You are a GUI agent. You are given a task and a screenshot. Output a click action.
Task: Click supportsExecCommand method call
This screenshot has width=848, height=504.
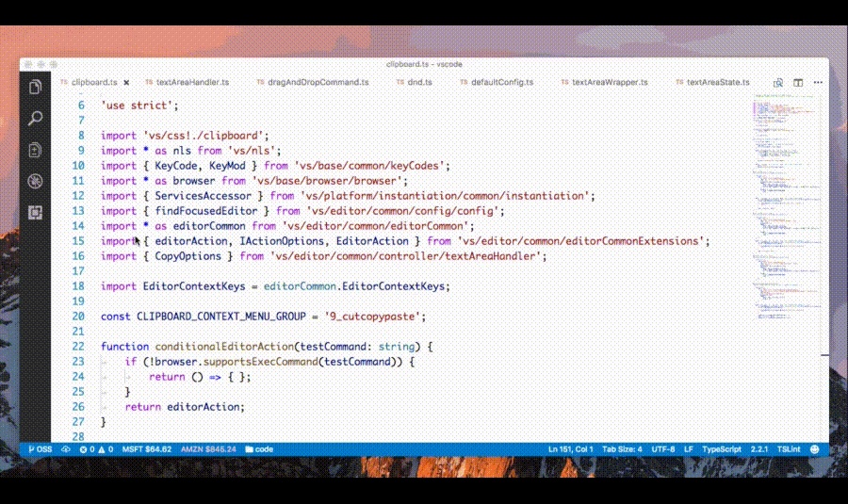pos(261,362)
